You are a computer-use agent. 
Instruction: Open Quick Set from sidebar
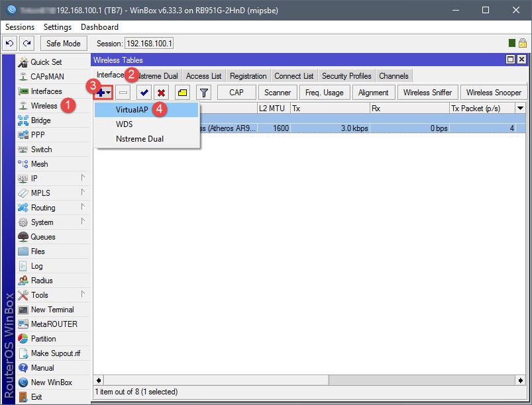tap(53, 62)
